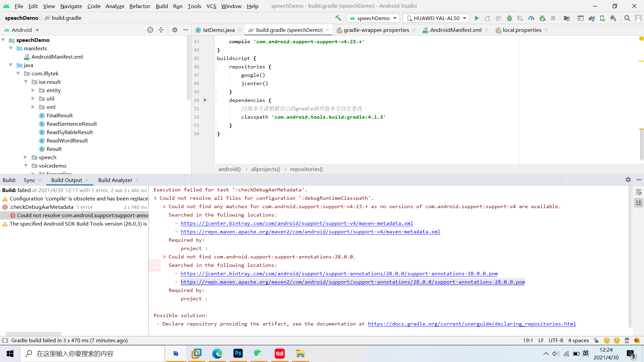Image resolution: width=644 pixels, height=362 pixels.
Task: Collapse all in Project panel icon
Action: click(161, 30)
